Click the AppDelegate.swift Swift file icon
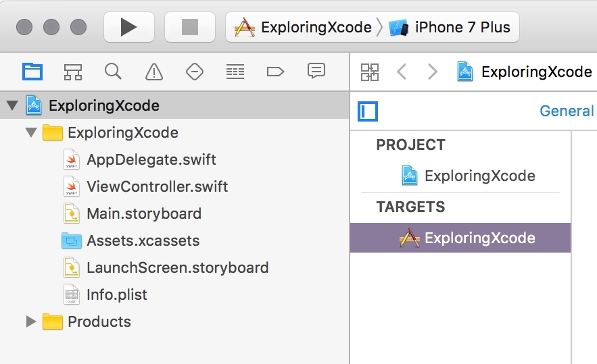597x364 pixels. tap(72, 160)
